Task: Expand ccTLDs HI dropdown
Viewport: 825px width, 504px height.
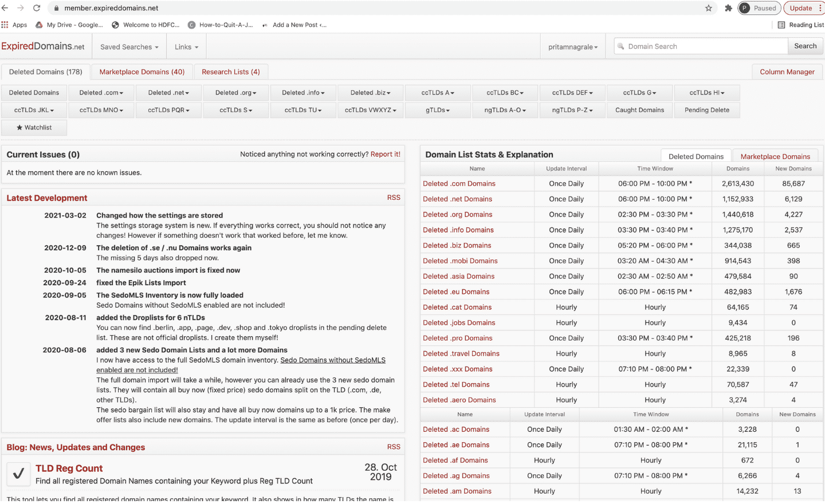Action: (x=707, y=93)
